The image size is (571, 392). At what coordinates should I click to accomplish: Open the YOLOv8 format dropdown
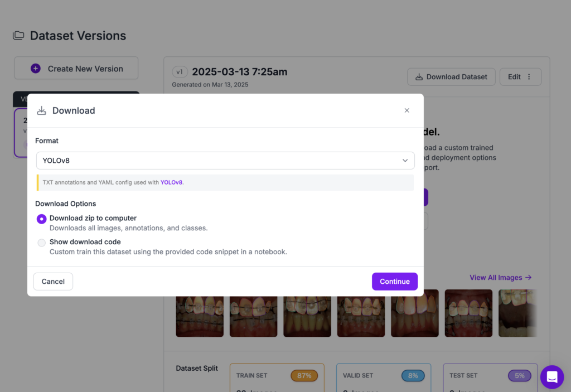pyautogui.click(x=225, y=161)
